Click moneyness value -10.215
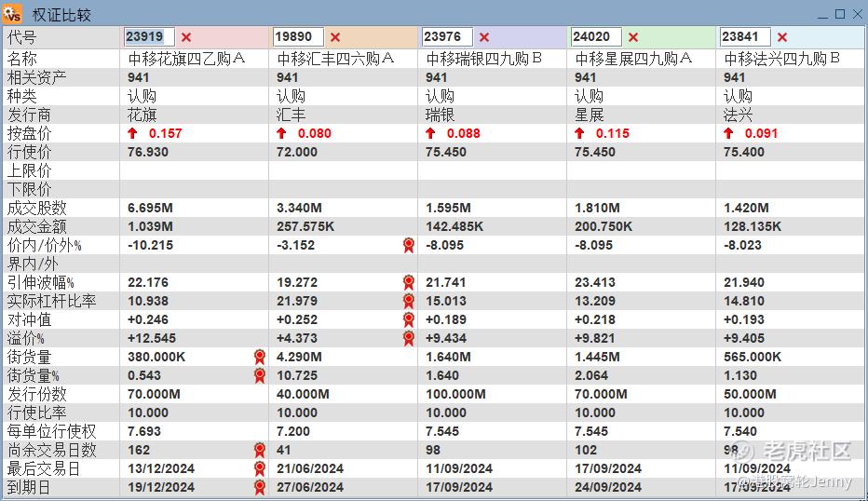 point(150,245)
